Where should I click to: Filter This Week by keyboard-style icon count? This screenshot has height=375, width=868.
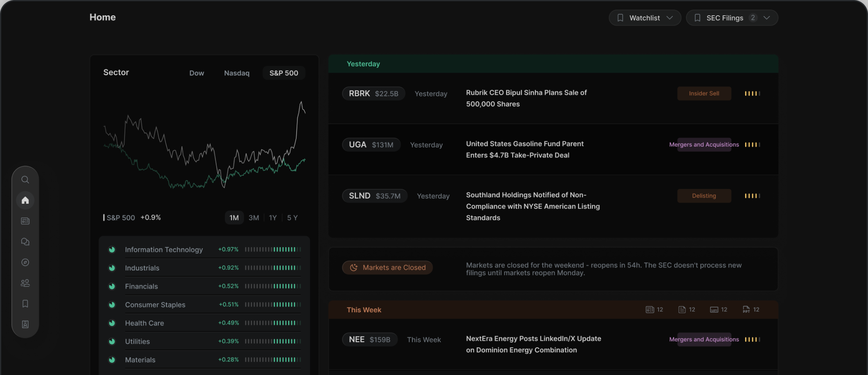[x=719, y=309]
